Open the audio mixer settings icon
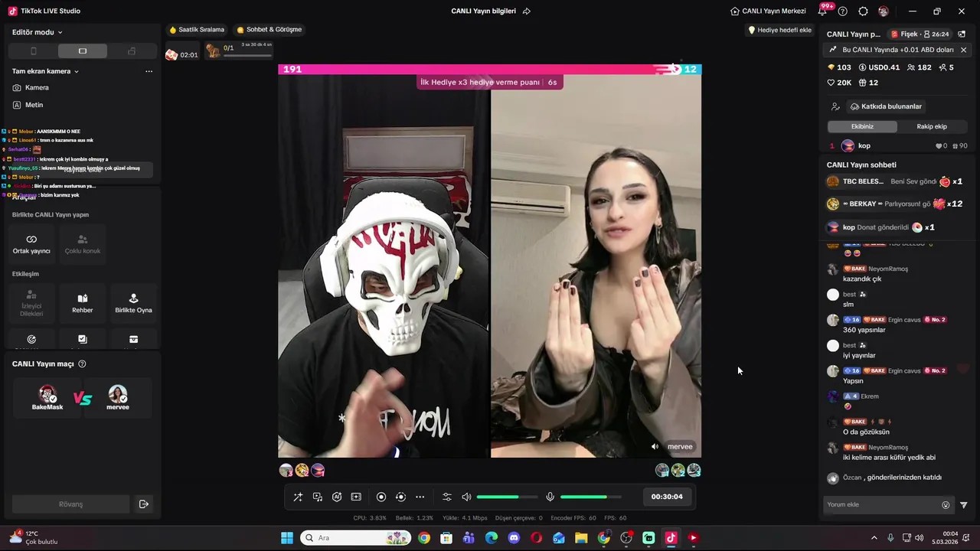This screenshot has width=980, height=551. pos(447,497)
